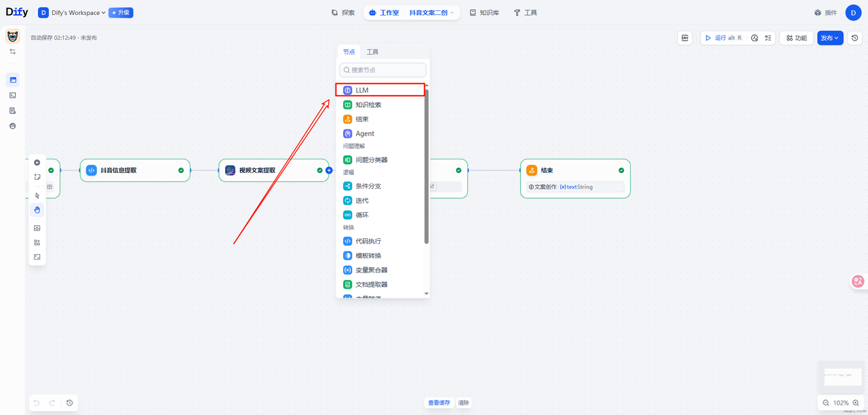Click the ENV environment variables icon

click(x=685, y=38)
